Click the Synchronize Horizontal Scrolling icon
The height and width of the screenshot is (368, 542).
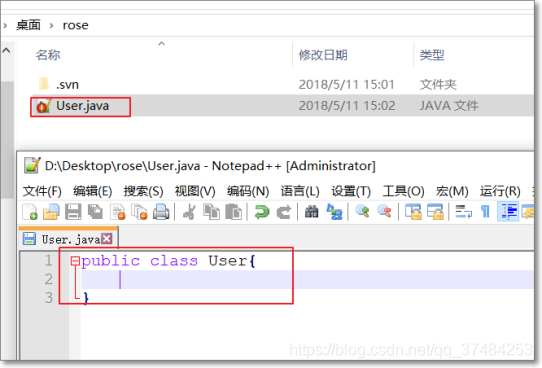click(x=435, y=211)
